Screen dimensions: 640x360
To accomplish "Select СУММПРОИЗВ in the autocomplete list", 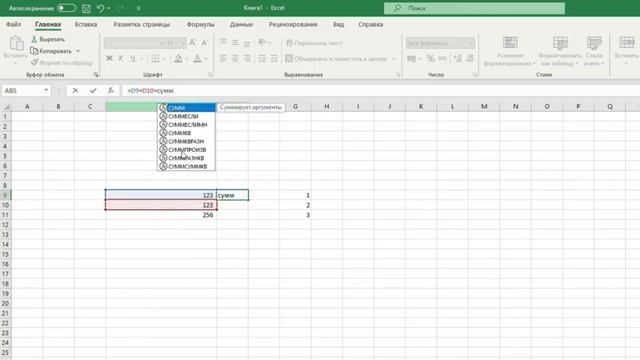I will 187,150.
